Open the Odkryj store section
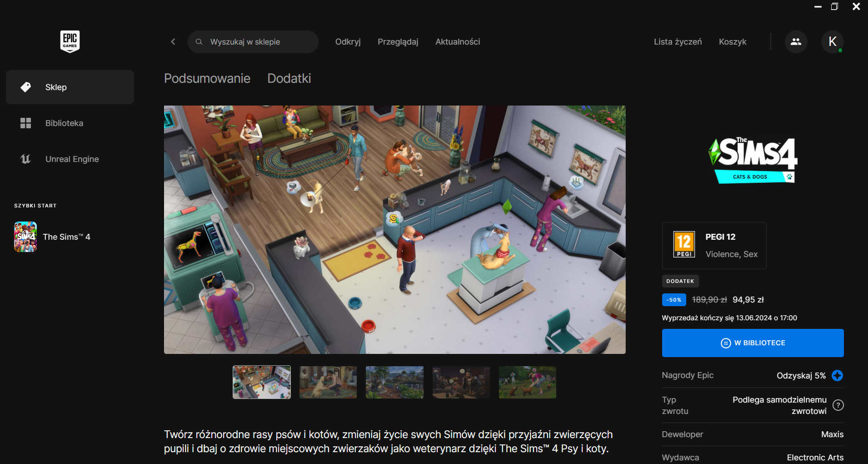Image resolution: width=868 pixels, height=464 pixels. pos(348,42)
